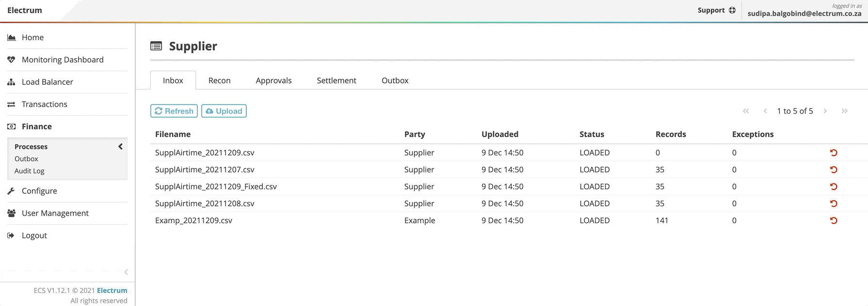Open Transactions in the sidebar
Screen dimensions: 868x306
click(44, 104)
